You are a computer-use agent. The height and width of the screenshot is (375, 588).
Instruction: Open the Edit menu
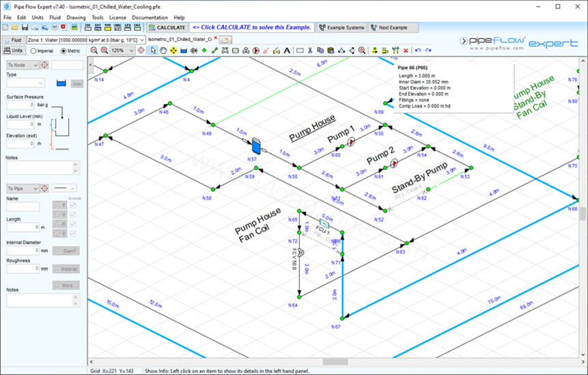21,17
